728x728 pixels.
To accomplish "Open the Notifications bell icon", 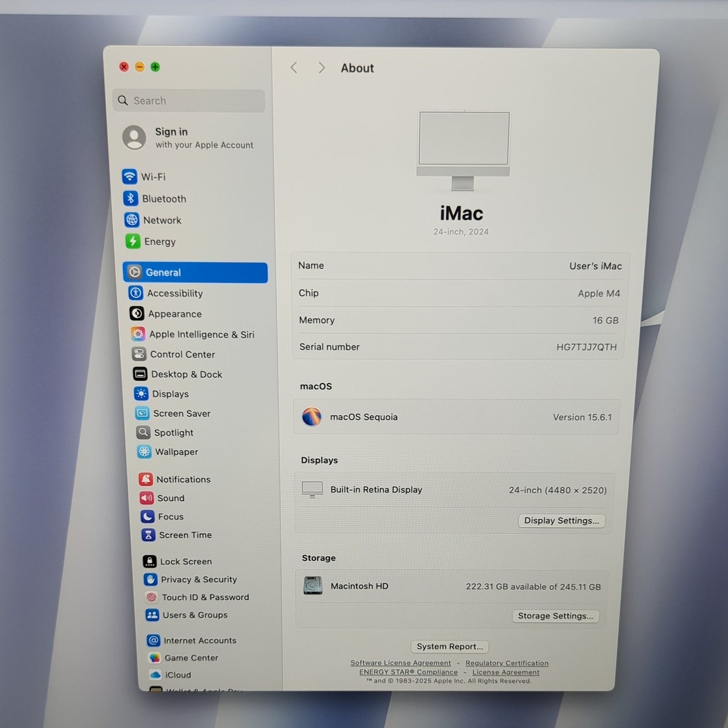I will 146,479.
